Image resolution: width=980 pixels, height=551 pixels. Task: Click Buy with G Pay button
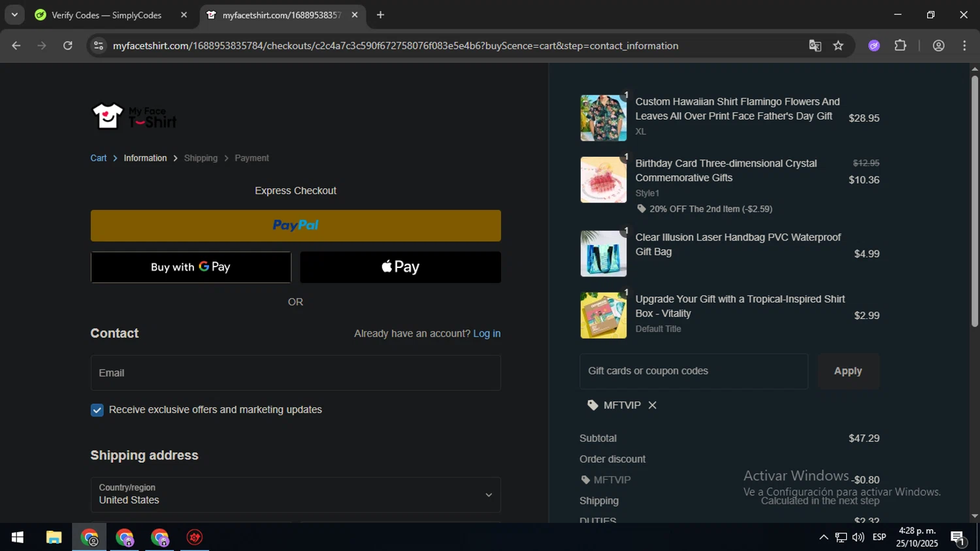coord(191,267)
